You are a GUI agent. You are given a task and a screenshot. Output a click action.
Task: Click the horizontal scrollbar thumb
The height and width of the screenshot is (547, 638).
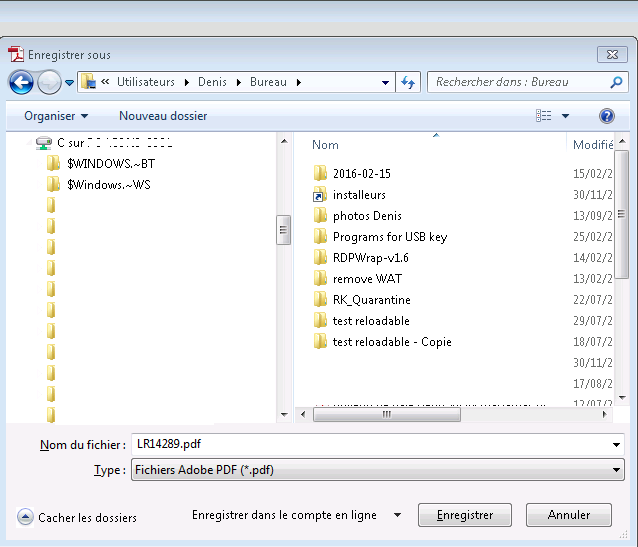point(387,415)
